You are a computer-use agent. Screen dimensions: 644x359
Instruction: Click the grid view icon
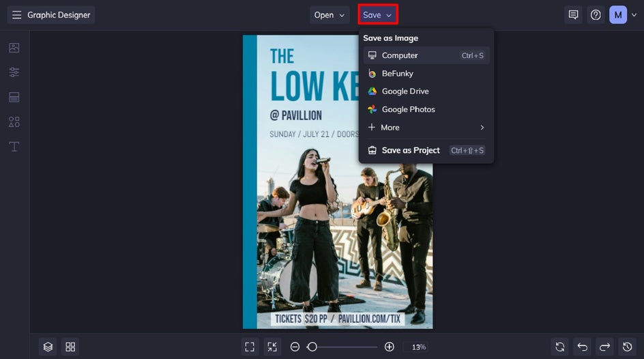click(x=70, y=347)
